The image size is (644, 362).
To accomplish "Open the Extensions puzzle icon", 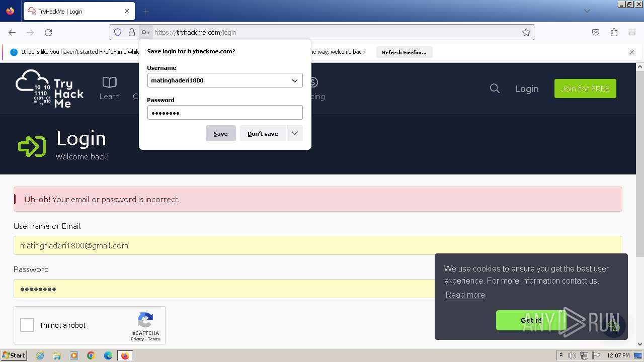I will tap(614, 32).
